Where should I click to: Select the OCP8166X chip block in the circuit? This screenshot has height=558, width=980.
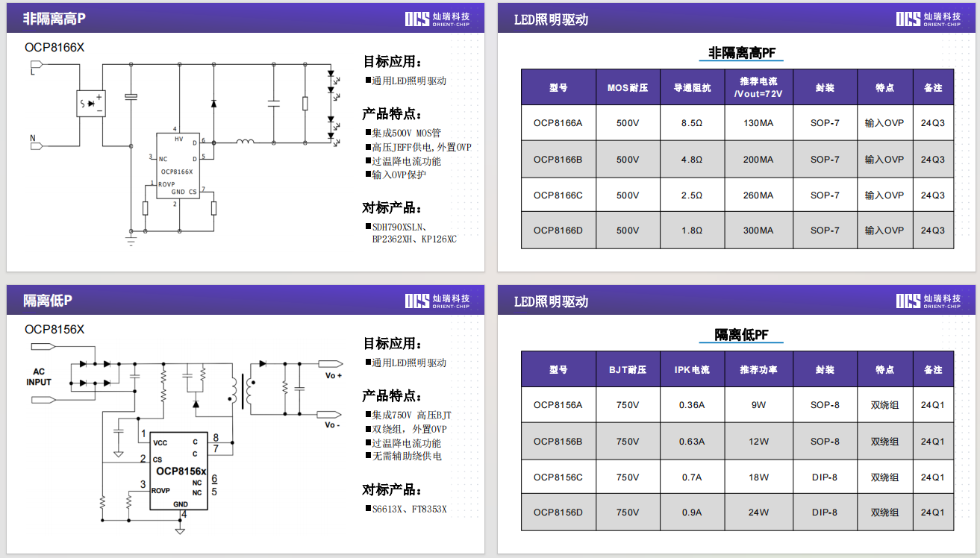point(178,166)
